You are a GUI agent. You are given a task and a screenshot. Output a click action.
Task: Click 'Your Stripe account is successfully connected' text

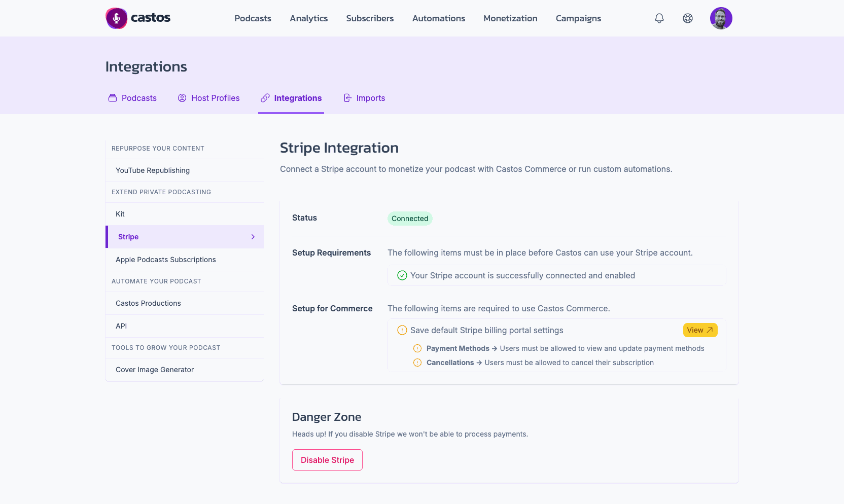pyautogui.click(x=522, y=275)
